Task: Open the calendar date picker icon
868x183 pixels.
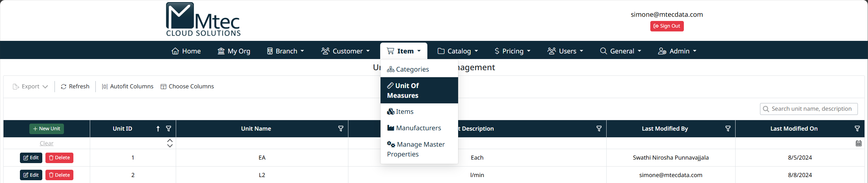Action: pos(859,143)
